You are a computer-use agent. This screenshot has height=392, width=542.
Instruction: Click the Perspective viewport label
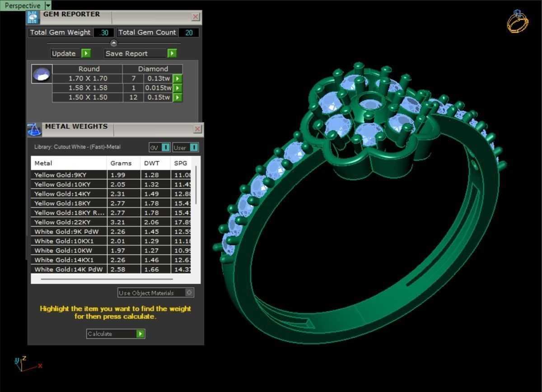(23, 5)
